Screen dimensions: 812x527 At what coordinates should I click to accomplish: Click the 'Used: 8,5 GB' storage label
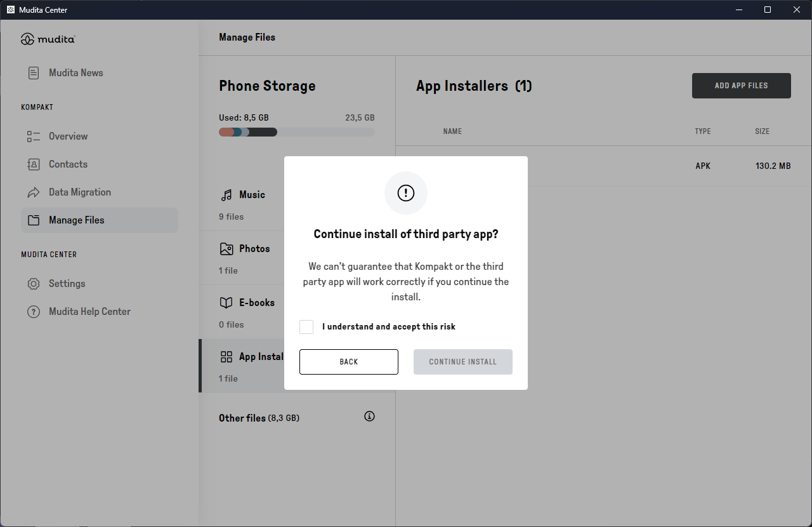244,118
